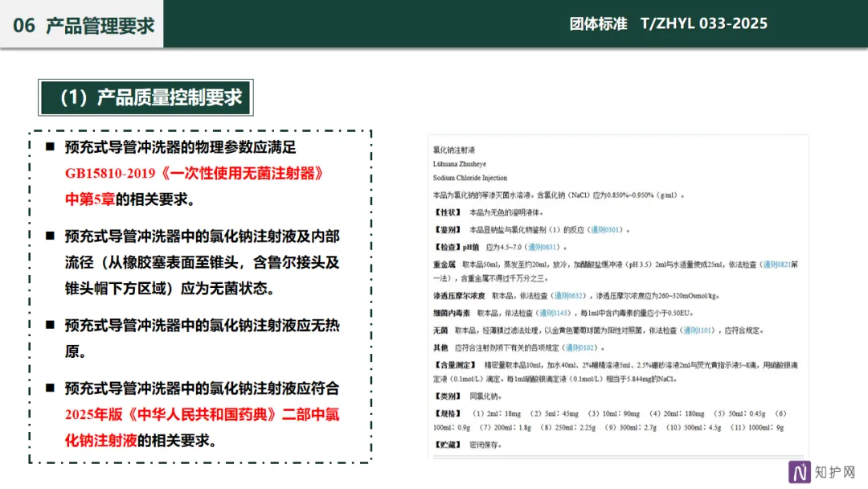The image size is (868, 489).
Task: Click the 通则1143 endotoxin link
Action: 554,313
